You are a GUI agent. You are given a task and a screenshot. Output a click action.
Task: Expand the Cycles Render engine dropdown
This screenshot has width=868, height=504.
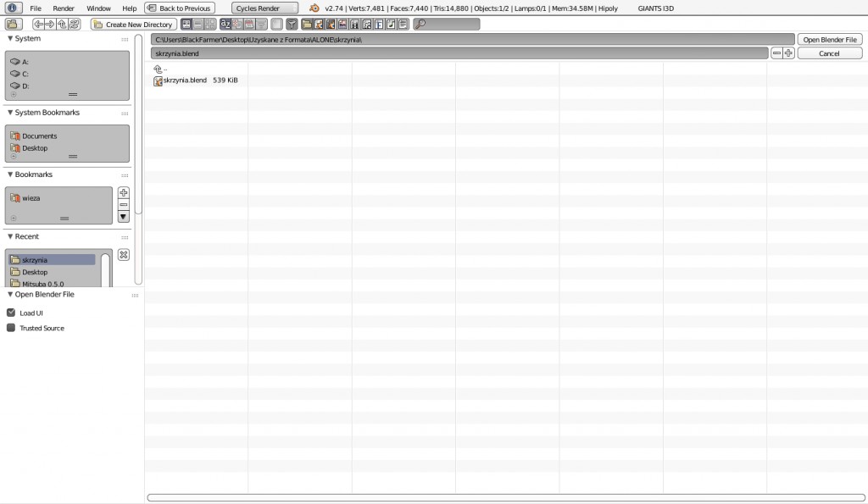264,8
